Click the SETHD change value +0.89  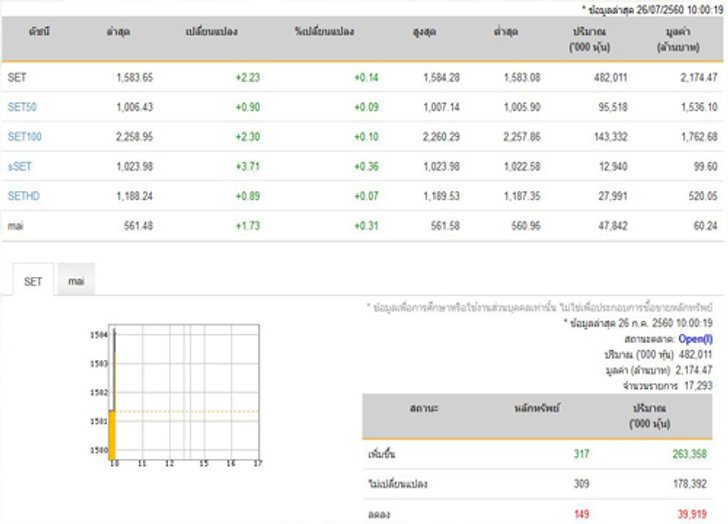click(248, 196)
